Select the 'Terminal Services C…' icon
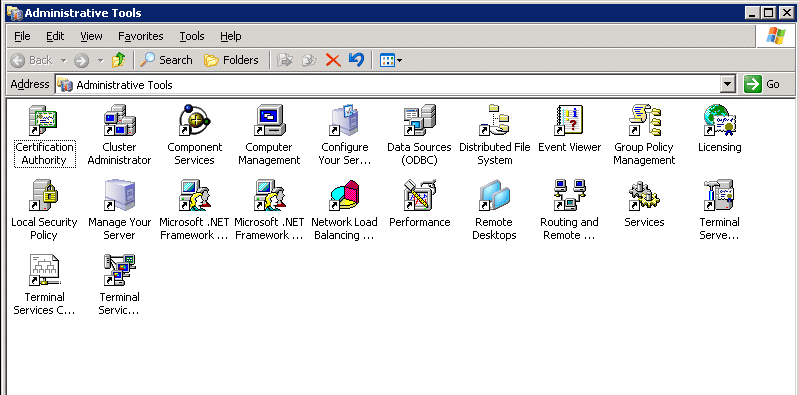The image size is (799, 395). pyautogui.click(x=44, y=270)
